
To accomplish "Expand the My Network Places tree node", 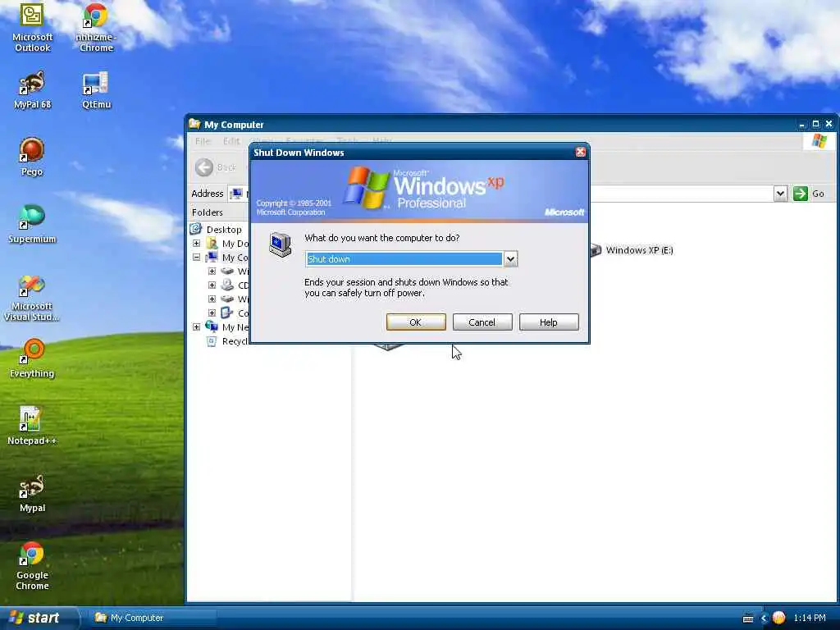I will tap(197, 326).
